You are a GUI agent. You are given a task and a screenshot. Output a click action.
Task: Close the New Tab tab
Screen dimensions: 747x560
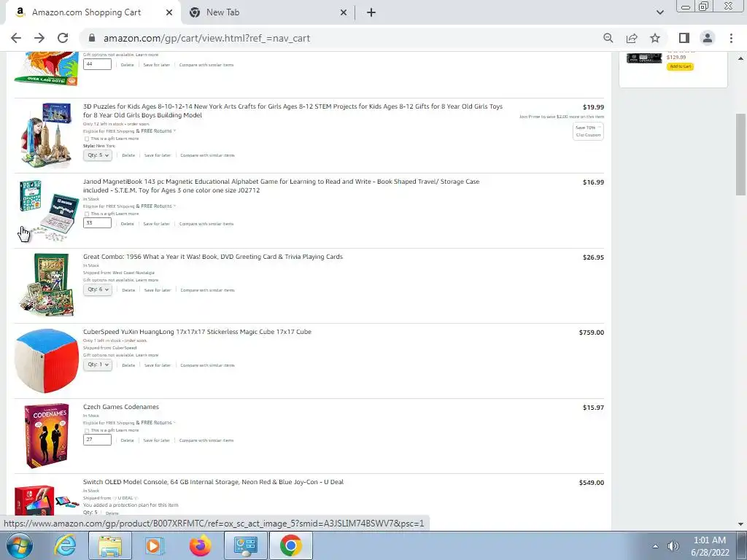click(x=344, y=13)
